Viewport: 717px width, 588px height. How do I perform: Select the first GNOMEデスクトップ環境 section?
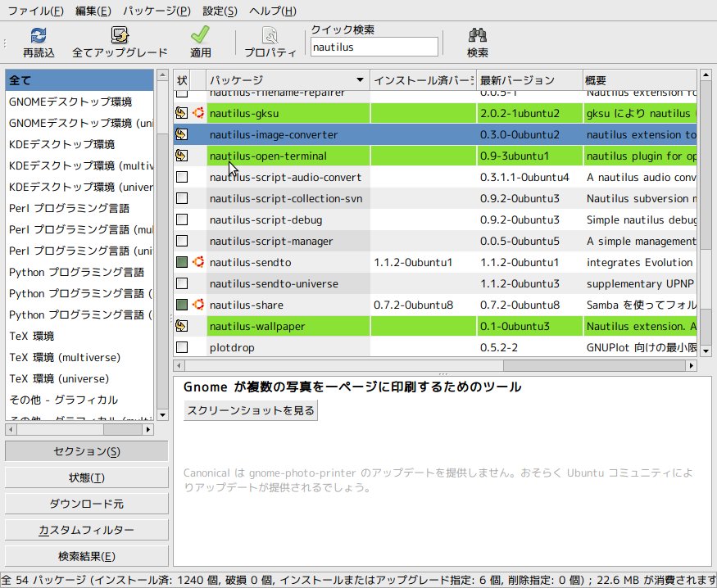click(79, 102)
